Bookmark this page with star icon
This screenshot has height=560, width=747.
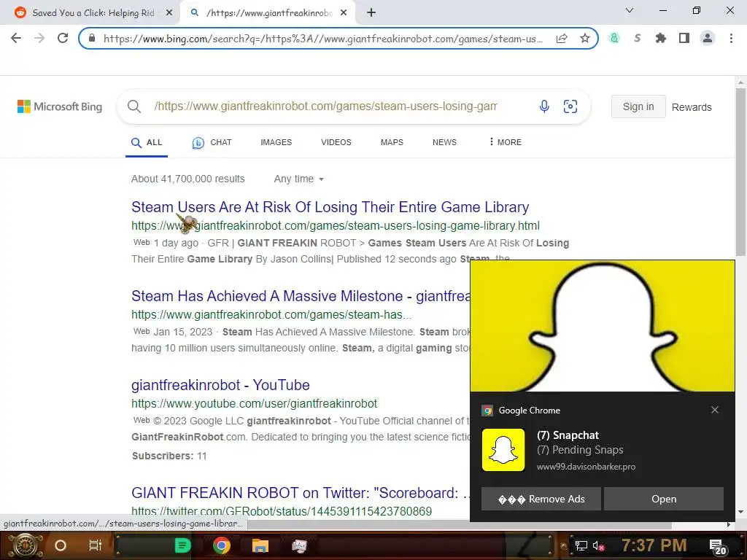585,38
